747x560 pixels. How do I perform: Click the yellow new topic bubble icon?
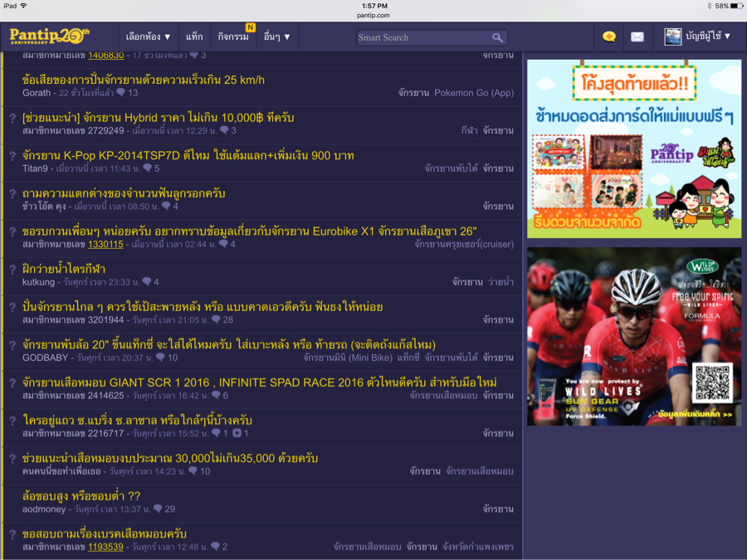click(609, 37)
